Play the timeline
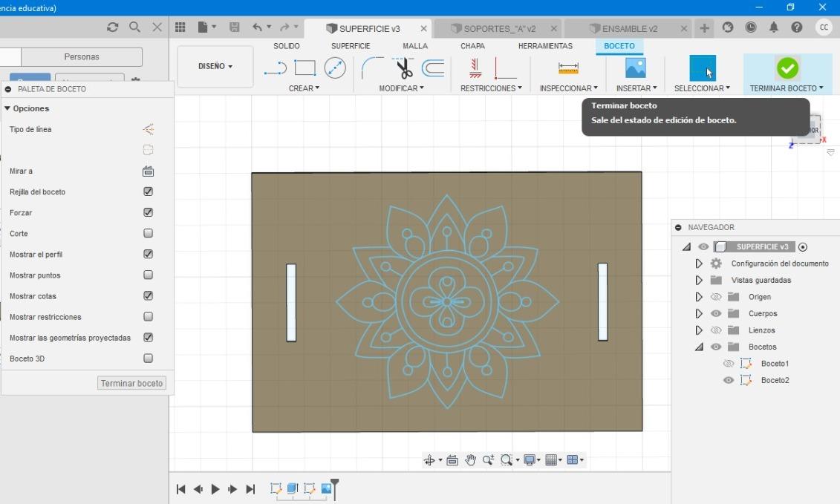Viewport: 840px width, 504px height. 215,489
